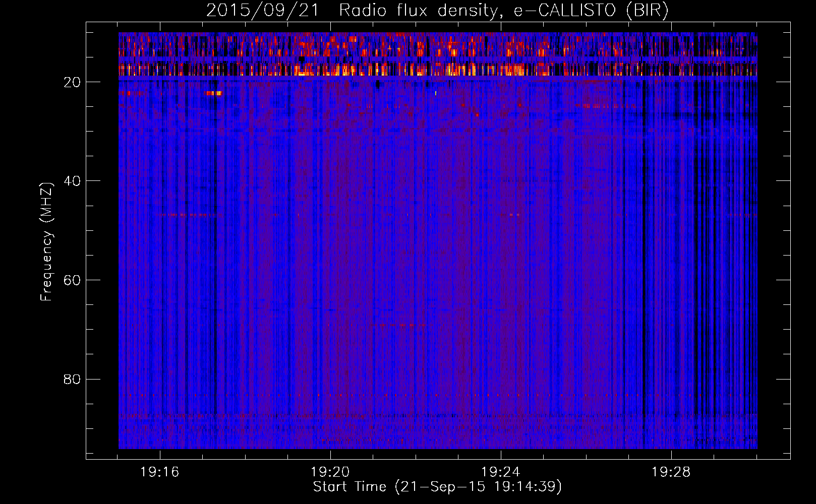Click the 19:16 time tick label
The height and width of the screenshot is (504, 816).
pos(160,472)
